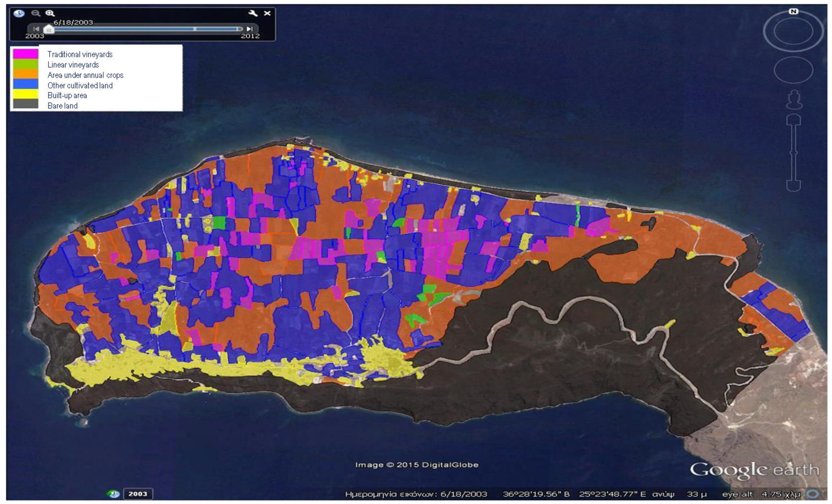Click the historical imagery clock icon

[19, 13]
